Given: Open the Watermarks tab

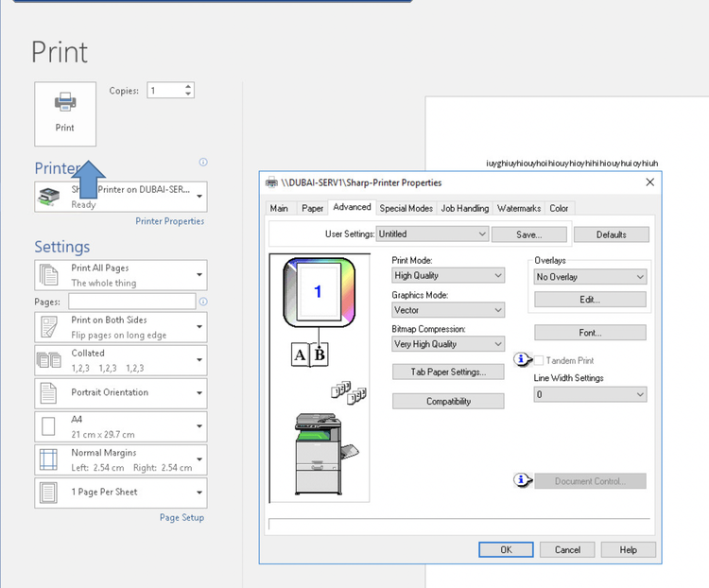Looking at the screenshot, I should (518, 208).
